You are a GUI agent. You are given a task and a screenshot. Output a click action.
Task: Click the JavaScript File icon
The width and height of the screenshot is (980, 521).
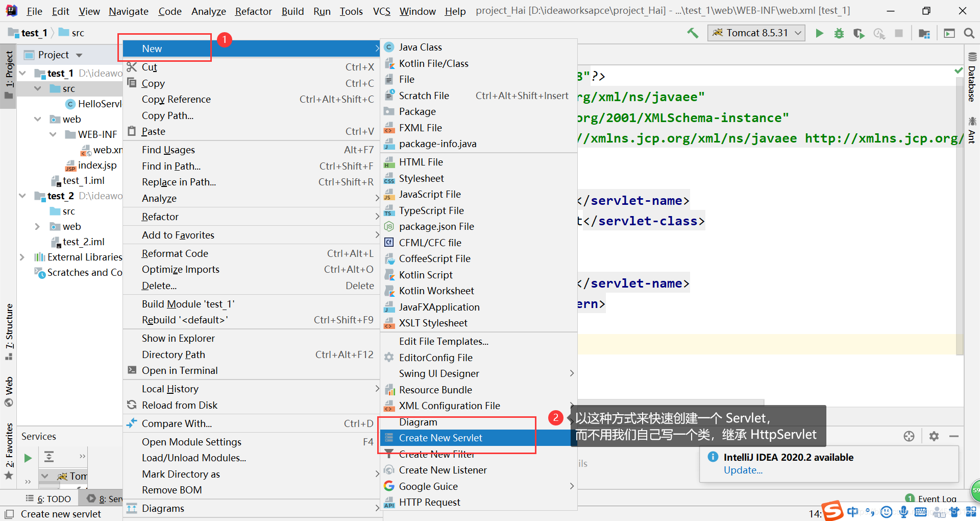[x=389, y=195]
